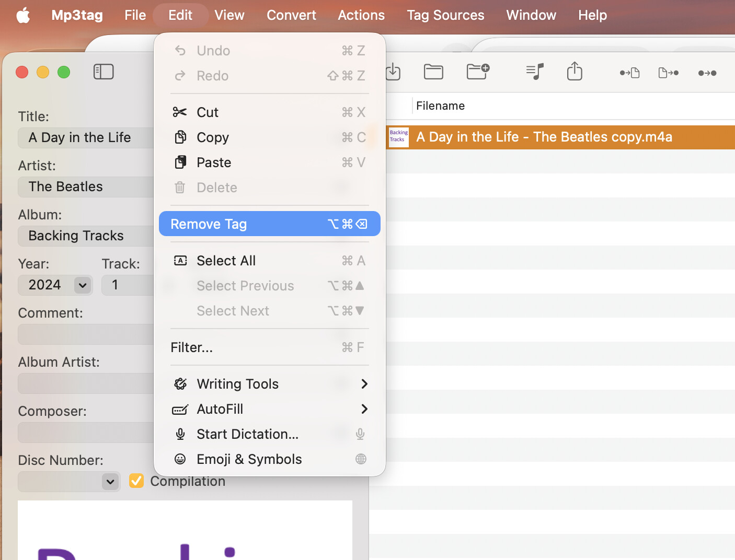Open the Tag Sources menu
This screenshot has height=560, width=735.
point(445,15)
